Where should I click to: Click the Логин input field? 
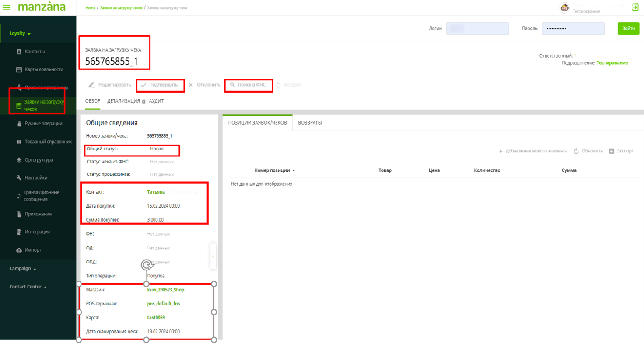pos(477,28)
